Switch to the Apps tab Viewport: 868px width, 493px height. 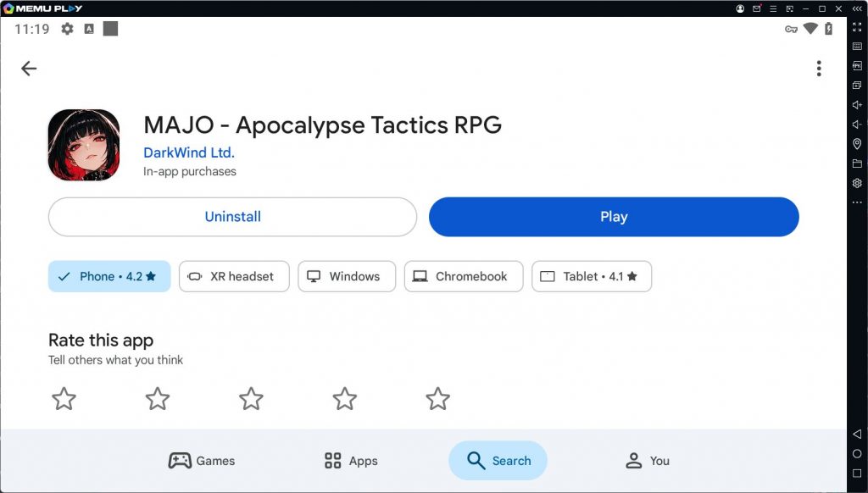click(351, 460)
